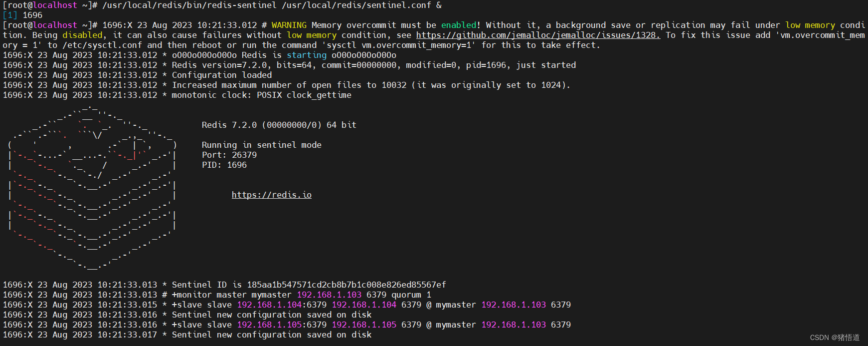This screenshot has width=868, height=346.
Task: Click 192.168.1.104:6379 in the first +slave line
Action: click(x=282, y=305)
